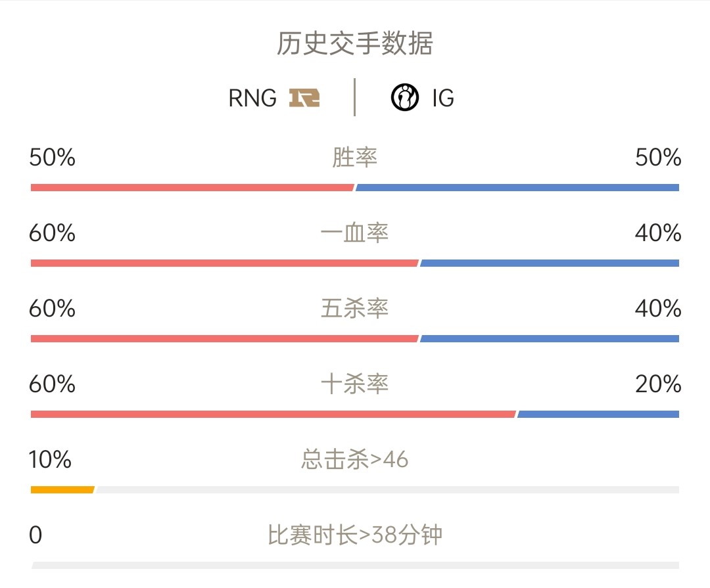The width and height of the screenshot is (710, 588).
Task: Click the orange 总击杀 progress bar
Action: [x=62, y=489]
